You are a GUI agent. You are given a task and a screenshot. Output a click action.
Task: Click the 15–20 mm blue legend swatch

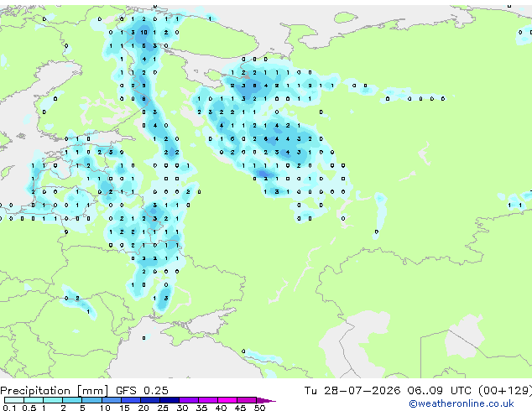(130, 400)
